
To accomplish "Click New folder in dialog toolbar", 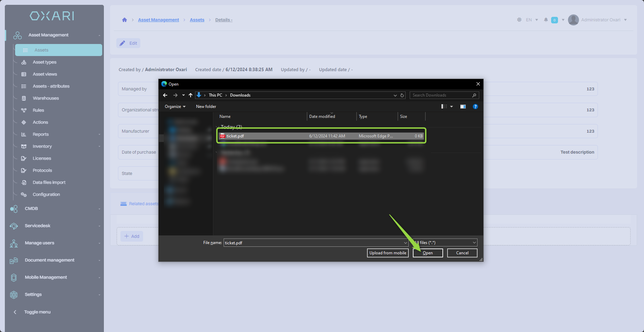I will [x=206, y=107].
